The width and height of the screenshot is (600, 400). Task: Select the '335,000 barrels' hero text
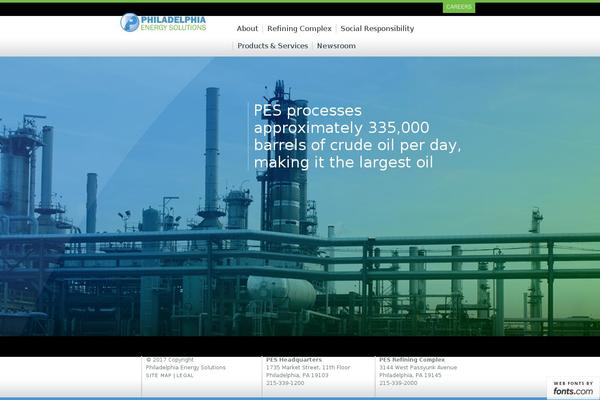coord(357,136)
